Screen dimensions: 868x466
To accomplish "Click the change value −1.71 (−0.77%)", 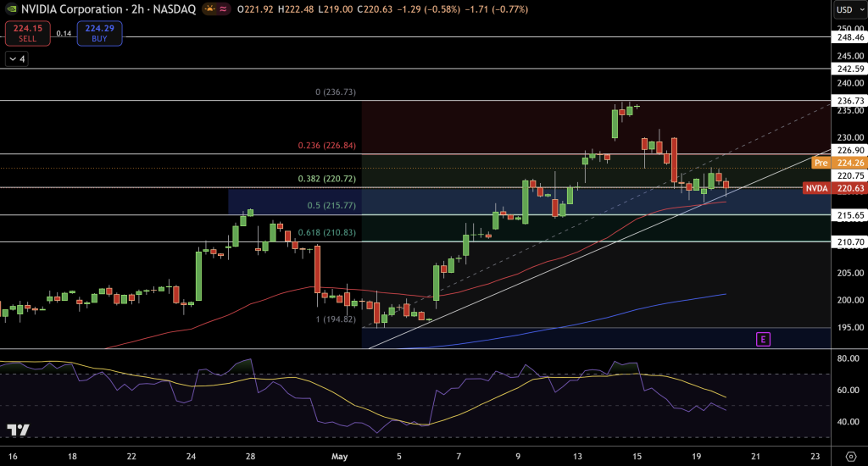I will [x=496, y=9].
